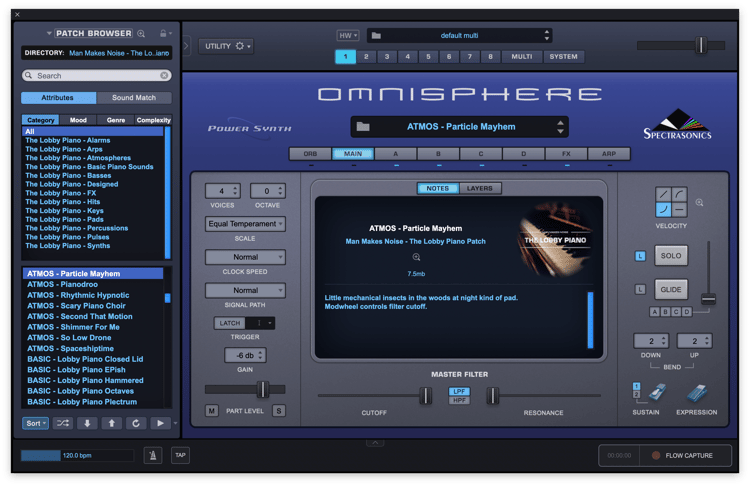The image size is (750, 486).
Task: Open the trigger mode dropdown
Action: point(261,323)
